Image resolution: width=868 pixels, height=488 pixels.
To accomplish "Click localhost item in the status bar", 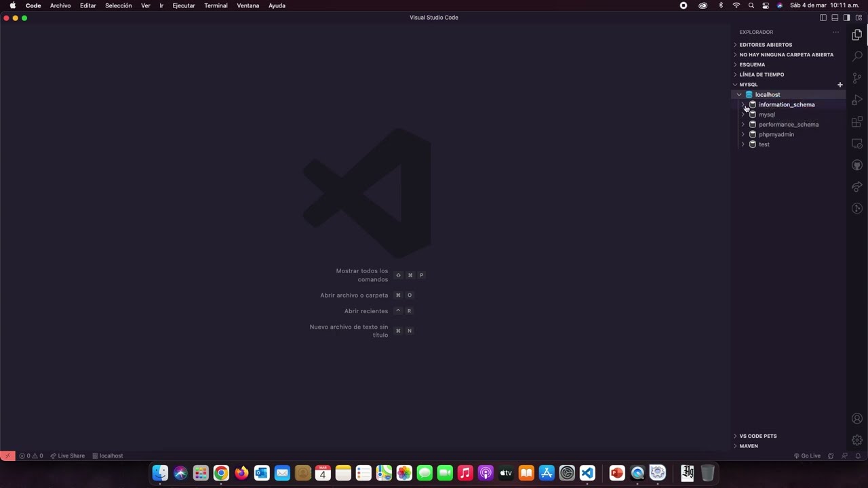I will point(107,456).
